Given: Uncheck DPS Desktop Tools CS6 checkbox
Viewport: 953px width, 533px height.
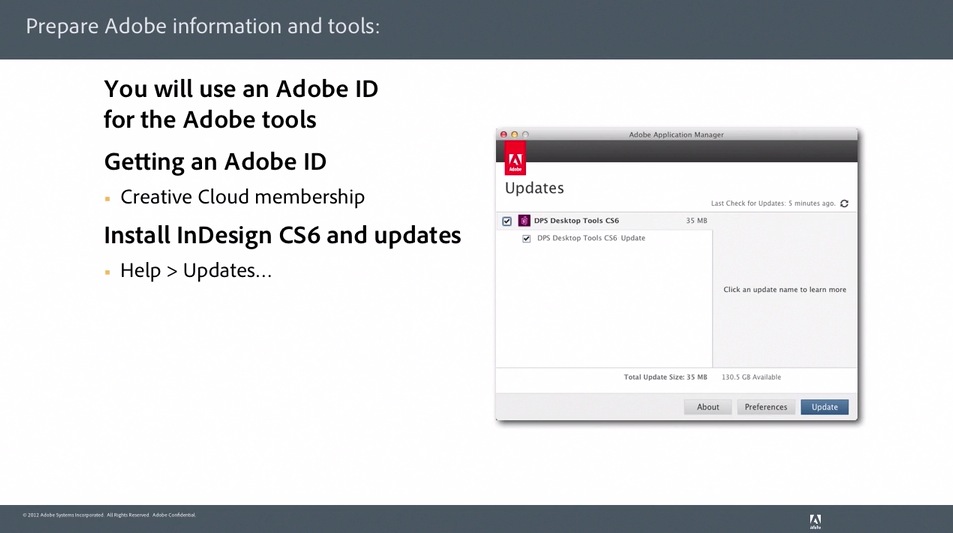Looking at the screenshot, I should click(507, 221).
